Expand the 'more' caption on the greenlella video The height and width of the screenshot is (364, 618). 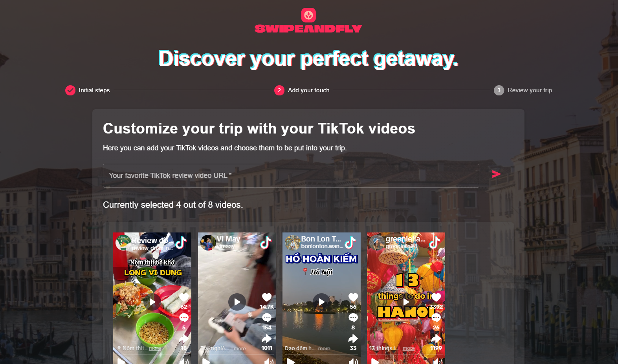pyautogui.click(x=409, y=348)
